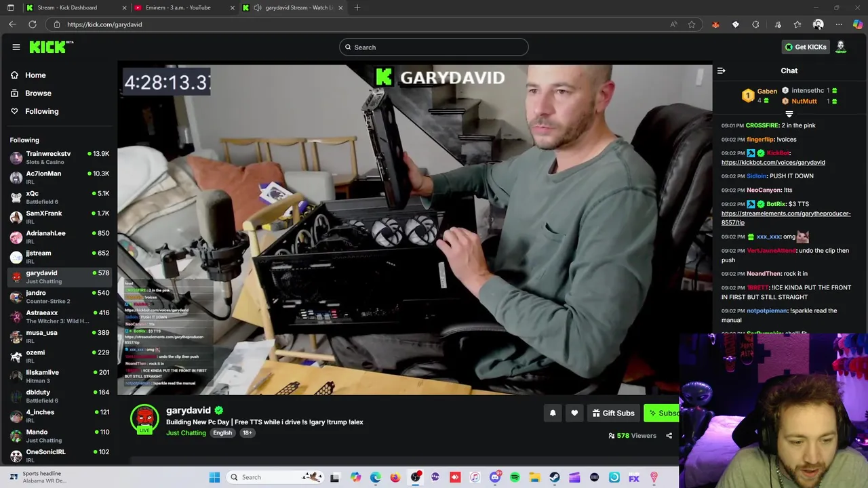Open the browser Extensions puzzle icon
Viewport: 868px width, 488px height.
click(x=755, y=24)
